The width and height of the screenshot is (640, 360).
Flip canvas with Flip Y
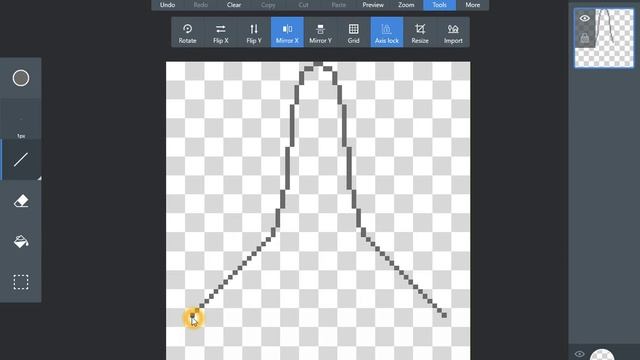254,32
